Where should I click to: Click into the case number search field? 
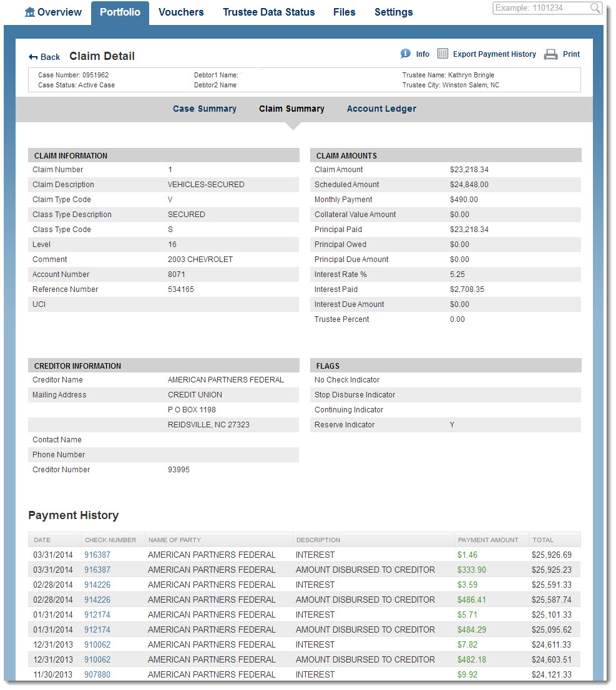coord(540,8)
